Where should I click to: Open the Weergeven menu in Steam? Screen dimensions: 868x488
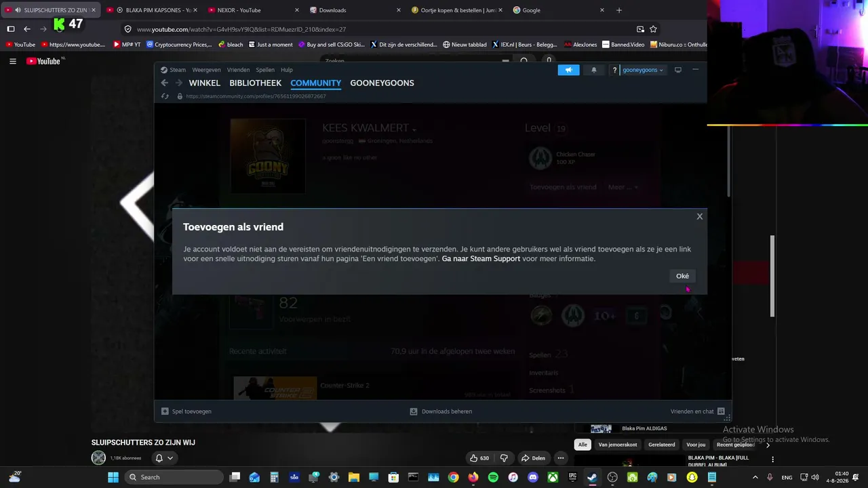point(206,70)
